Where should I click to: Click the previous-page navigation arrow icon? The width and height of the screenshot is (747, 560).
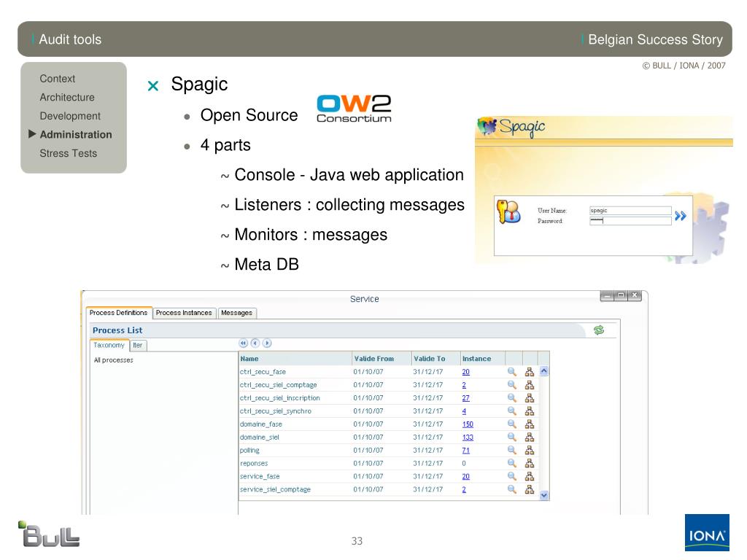tap(255, 343)
